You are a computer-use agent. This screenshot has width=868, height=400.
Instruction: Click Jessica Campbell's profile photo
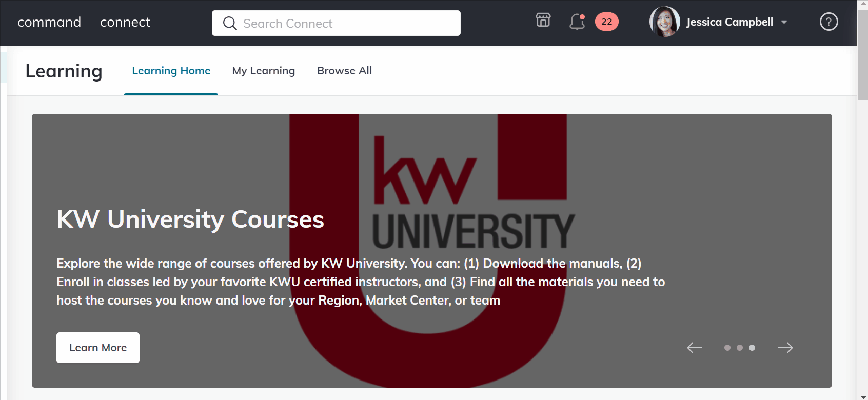point(665,22)
